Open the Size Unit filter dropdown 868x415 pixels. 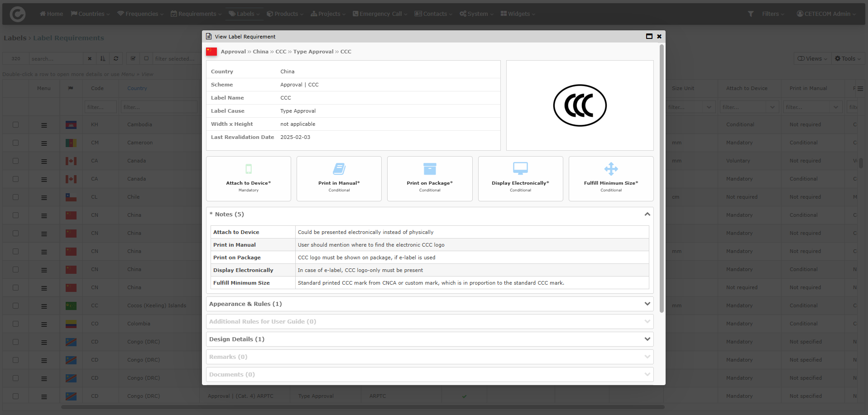(x=709, y=107)
